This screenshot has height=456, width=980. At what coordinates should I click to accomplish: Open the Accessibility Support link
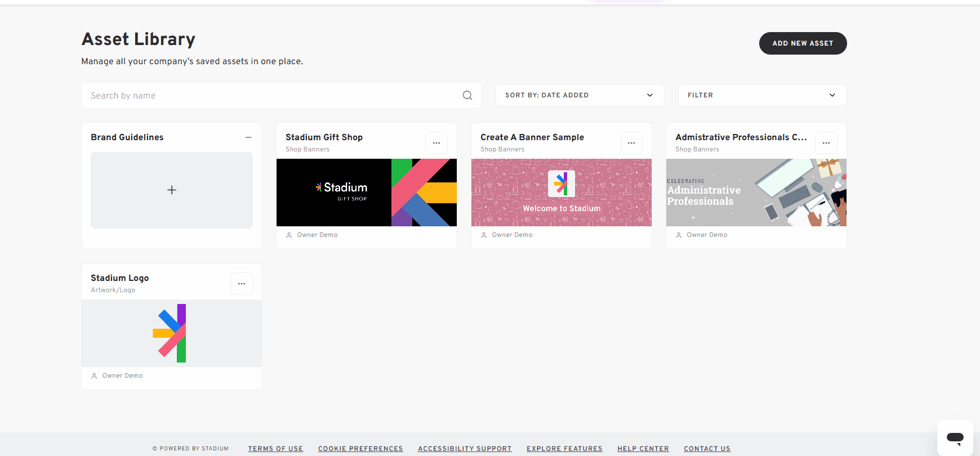465,449
